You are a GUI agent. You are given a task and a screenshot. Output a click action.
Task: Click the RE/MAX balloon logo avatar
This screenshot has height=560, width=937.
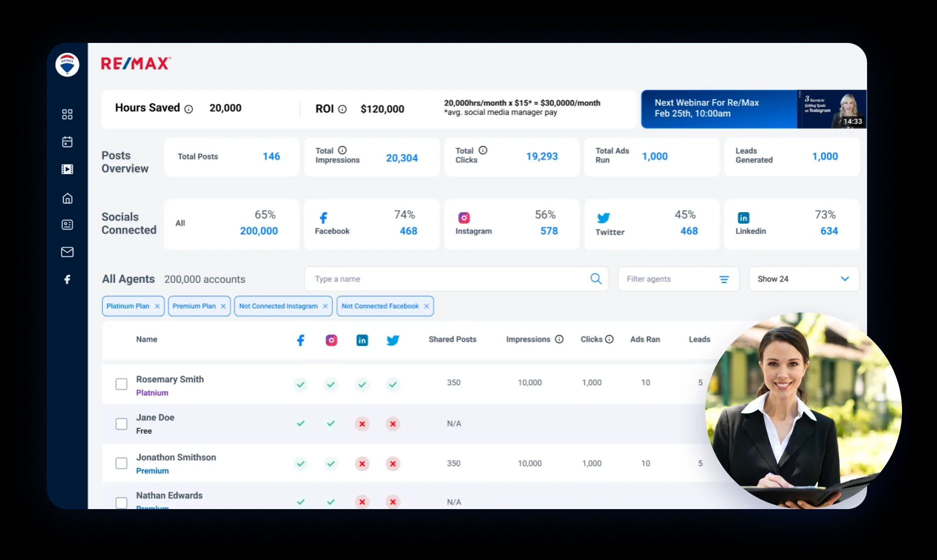[x=67, y=65]
